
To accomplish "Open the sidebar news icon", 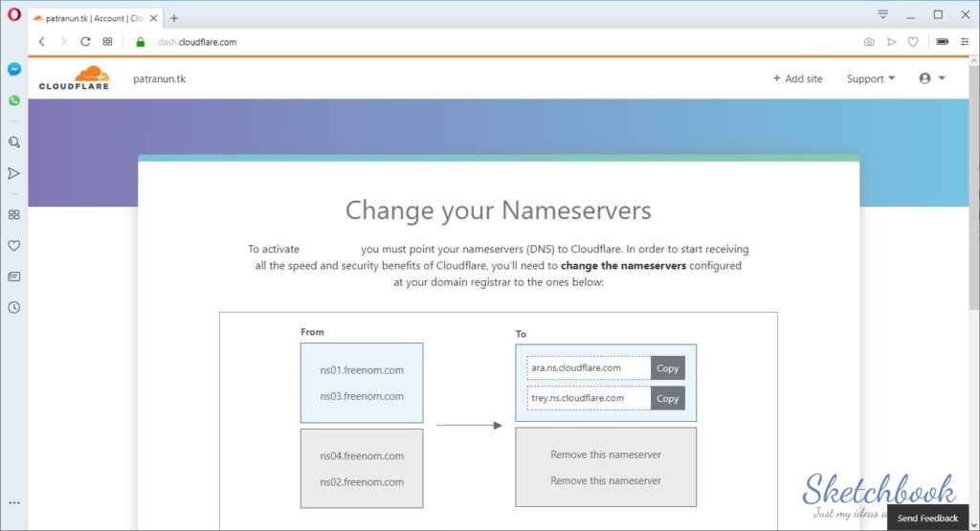I will coord(13,277).
